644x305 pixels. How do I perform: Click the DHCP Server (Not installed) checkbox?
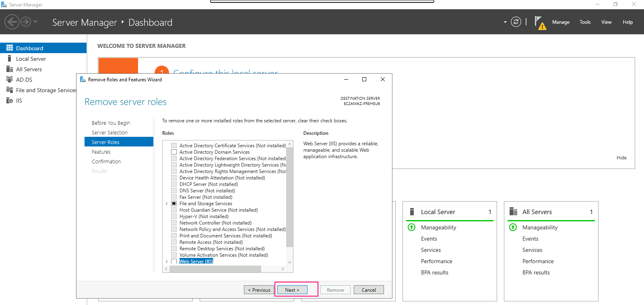click(x=174, y=184)
